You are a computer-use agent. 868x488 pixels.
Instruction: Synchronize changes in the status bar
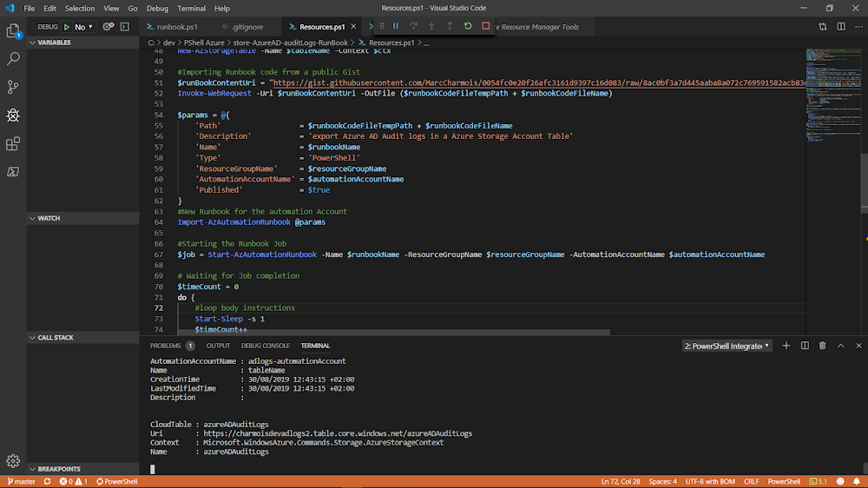(x=48, y=481)
